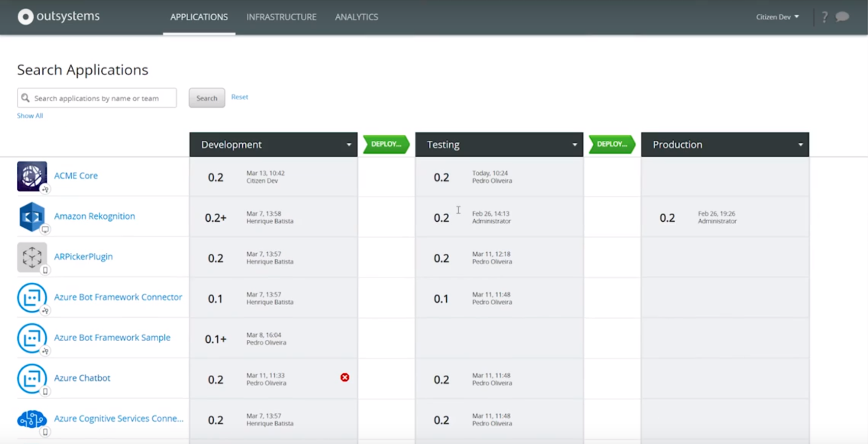Screen dimensions: 868x444
Task: Click the small type badge under ACME Core icon
Action: click(45, 189)
